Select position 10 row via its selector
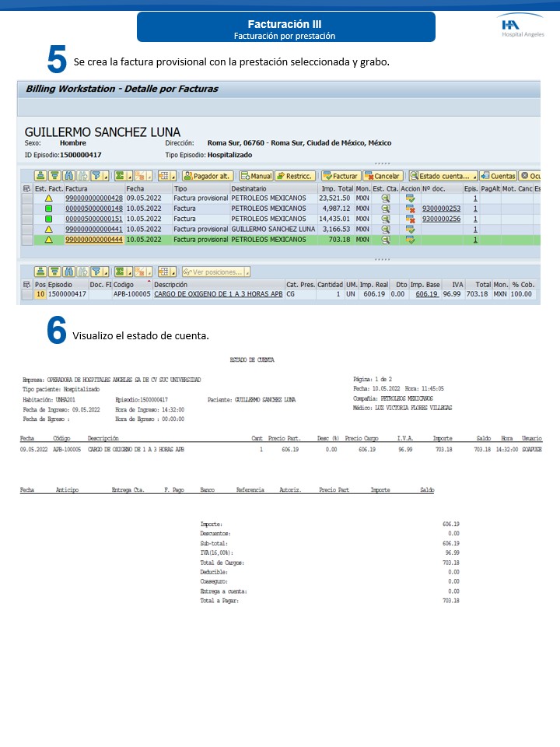Screen dimensions: 560x747 pos(27,294)
